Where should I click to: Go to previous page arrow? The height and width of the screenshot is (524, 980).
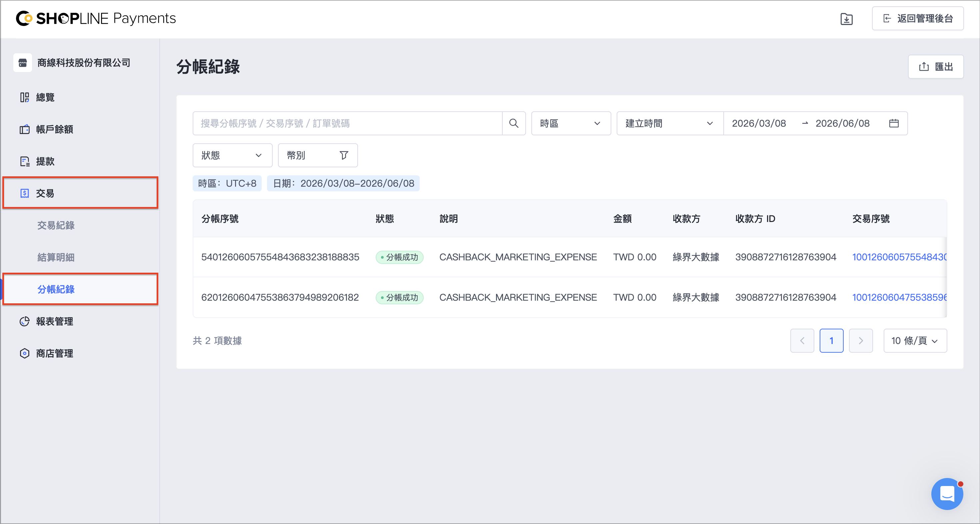(802, 341)
